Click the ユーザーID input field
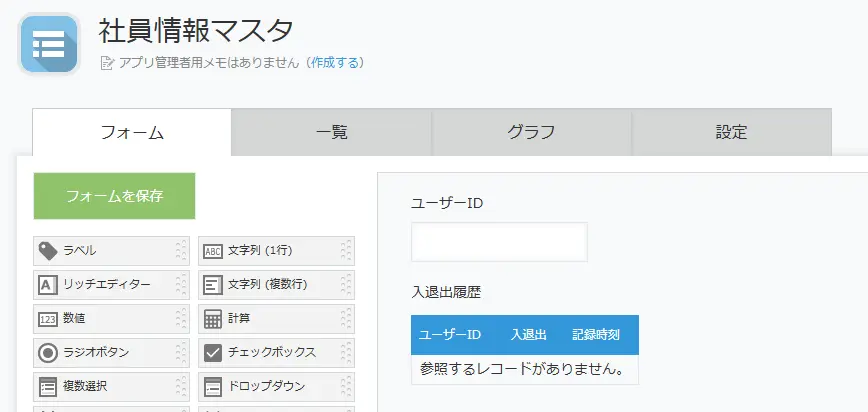 pos(499,242)
